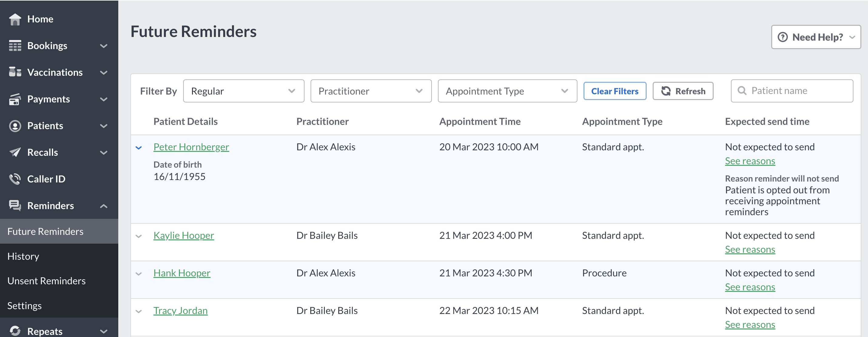The height and width of the screenshot is (337, 868).
Task: Click the Patient name search field
Action: point(792,91)
